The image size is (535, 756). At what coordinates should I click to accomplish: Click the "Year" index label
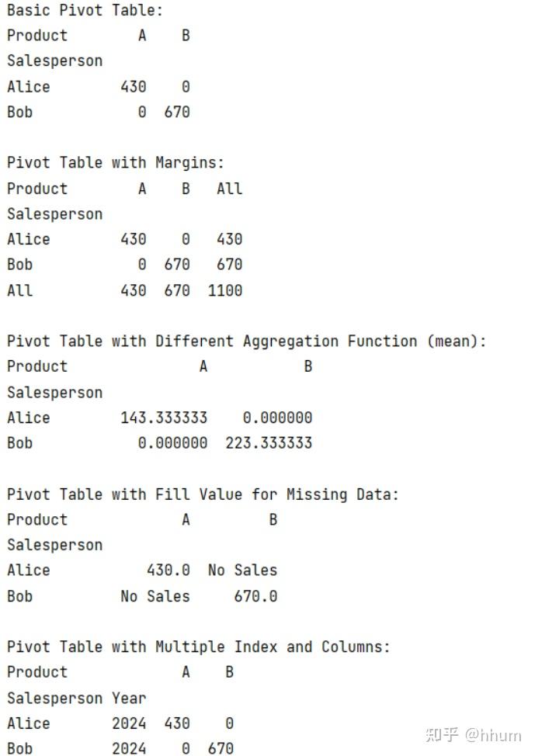pos(129,698)
